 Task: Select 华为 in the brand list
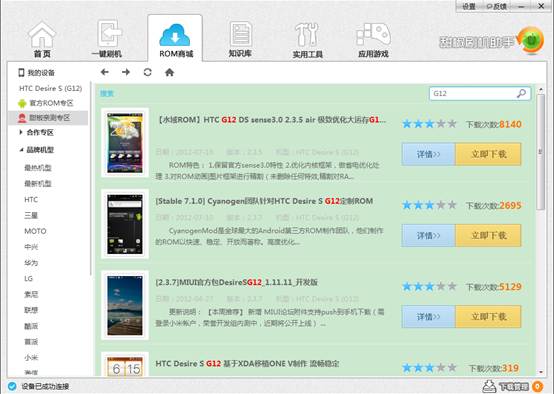(31, 263)
